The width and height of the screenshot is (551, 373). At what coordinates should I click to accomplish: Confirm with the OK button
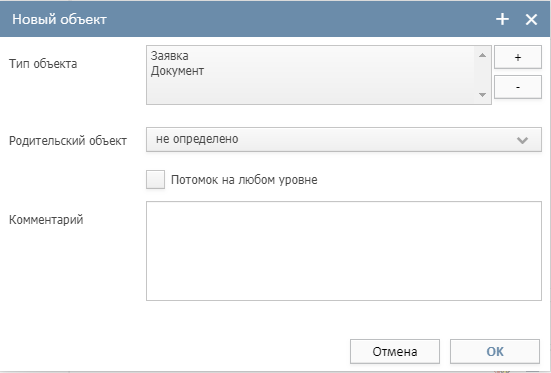pos(495,351)
